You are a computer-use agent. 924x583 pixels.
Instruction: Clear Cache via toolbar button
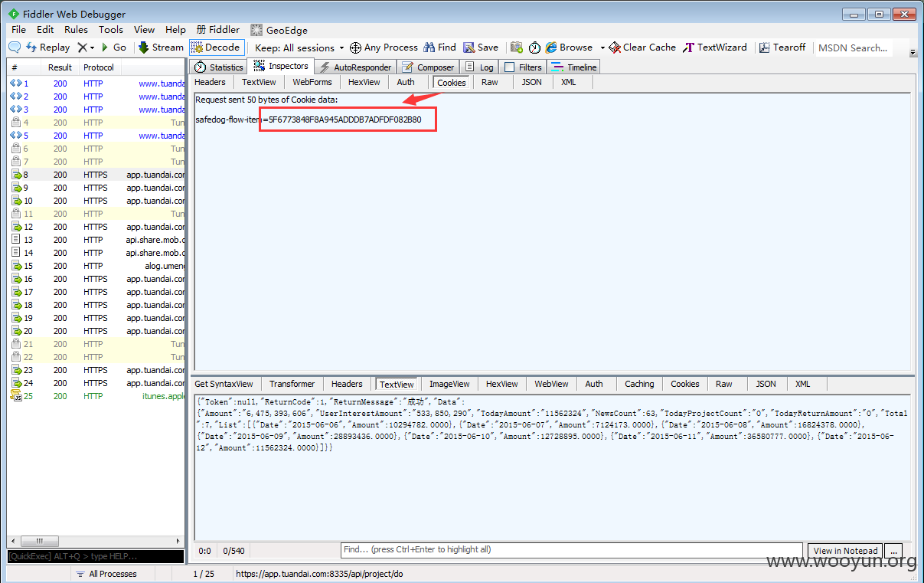tap(642, 47)
